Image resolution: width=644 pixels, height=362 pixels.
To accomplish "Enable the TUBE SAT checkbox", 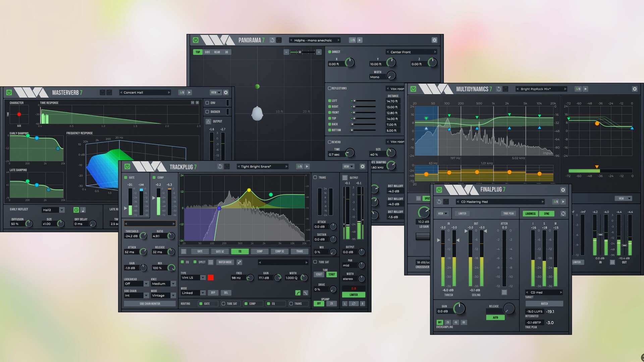I will 315,262.
